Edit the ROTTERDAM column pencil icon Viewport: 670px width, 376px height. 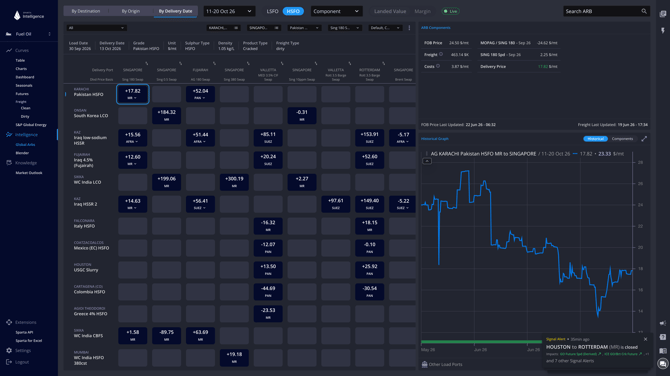pos(383,63)
